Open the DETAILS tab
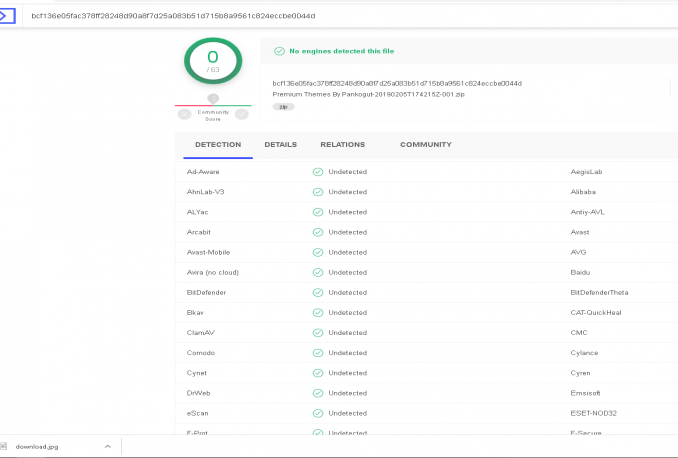 (x=280, y=145)
